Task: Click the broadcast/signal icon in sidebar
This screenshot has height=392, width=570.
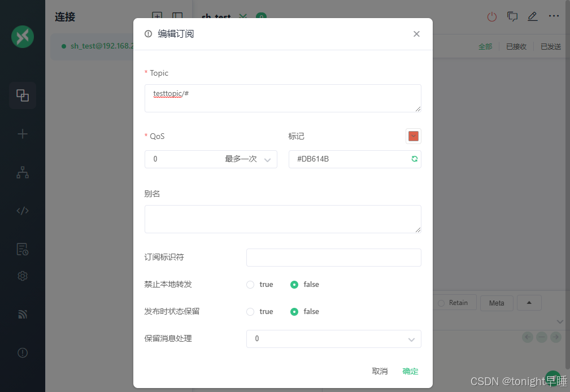Action: 23,314
